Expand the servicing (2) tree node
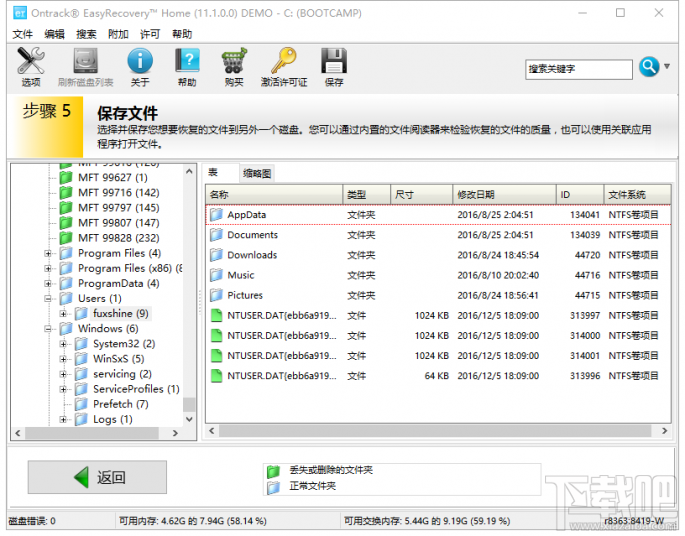Viewport: 685px width, 536px height. click(x=63, y=374)
